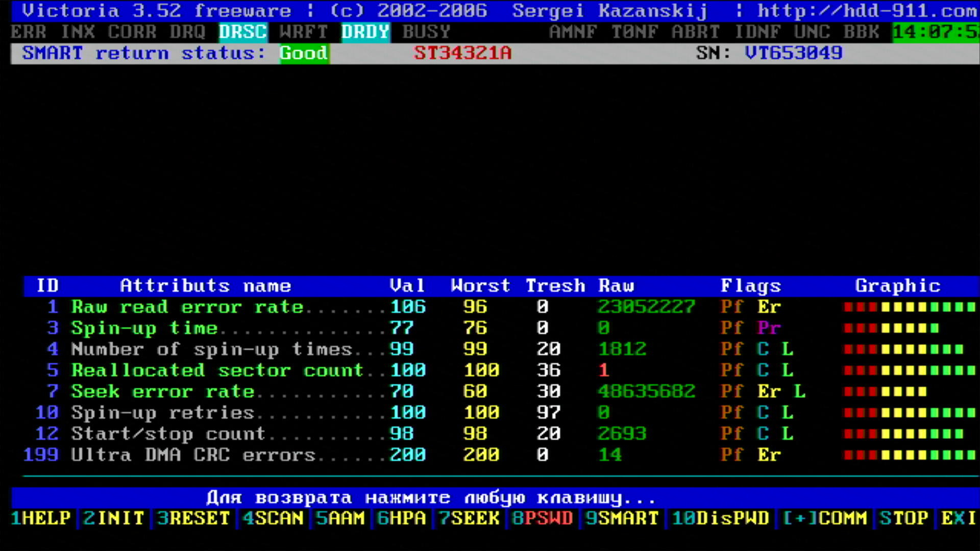Select 2INIT in the bottom bar
The width and height of the screenshot is (980, 551).
[x=114, y=518]
